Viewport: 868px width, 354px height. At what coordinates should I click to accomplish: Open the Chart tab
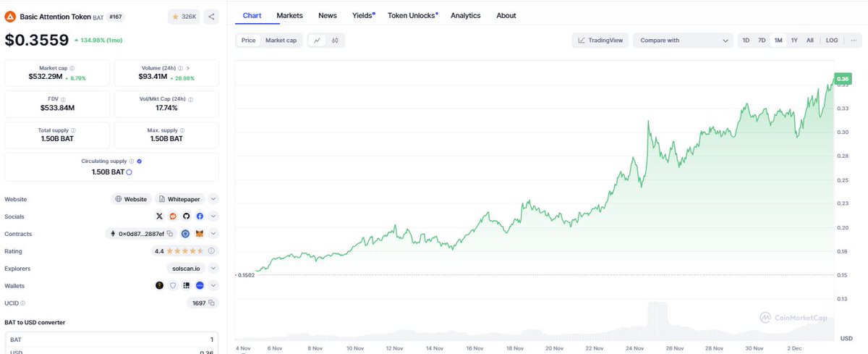tap(252, 15)
